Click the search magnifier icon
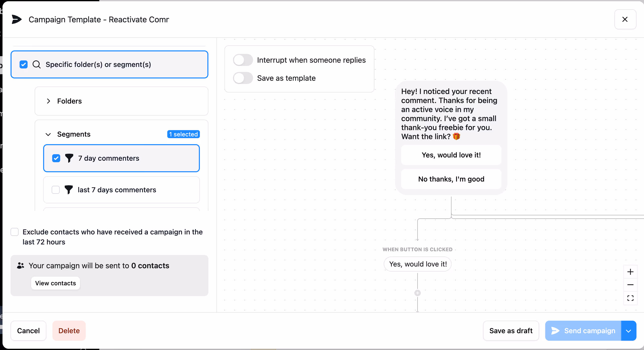This screenshot has width=644, height=350. click(37, 64)
